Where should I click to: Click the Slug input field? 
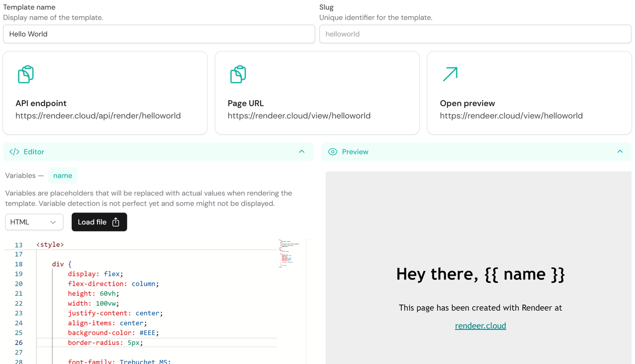[x=475, y=34]
